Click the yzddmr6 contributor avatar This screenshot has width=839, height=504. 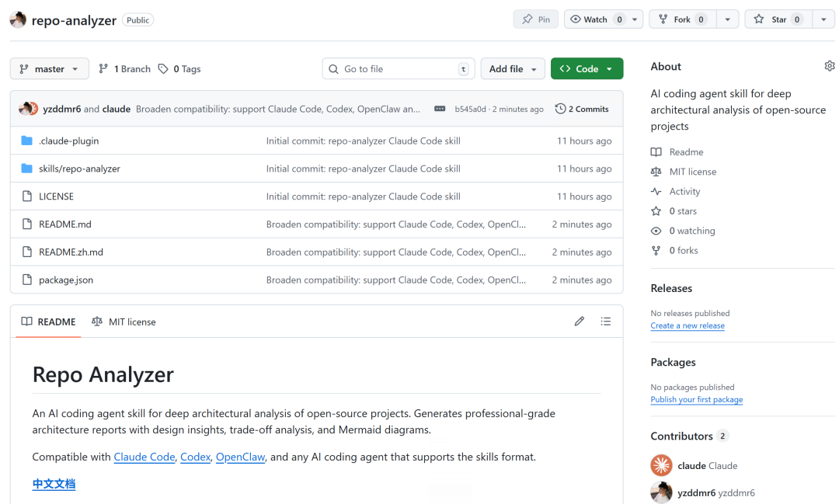(661, 493)
